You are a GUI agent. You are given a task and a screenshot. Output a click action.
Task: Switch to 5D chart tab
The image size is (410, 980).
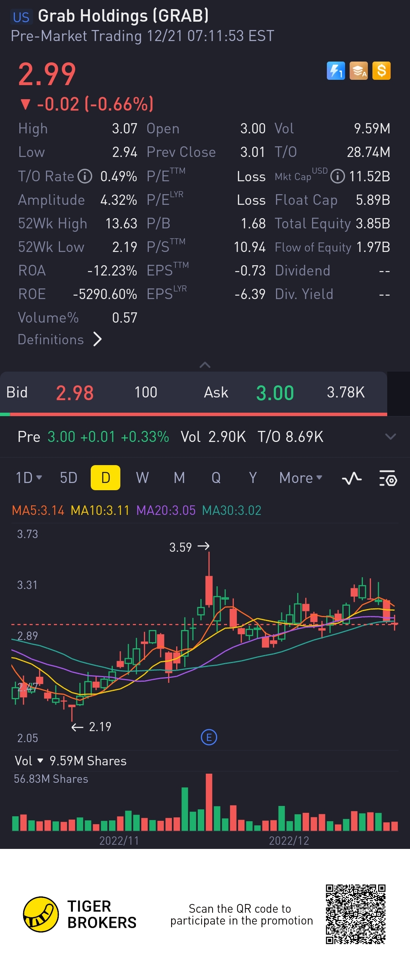coord(68,478)
